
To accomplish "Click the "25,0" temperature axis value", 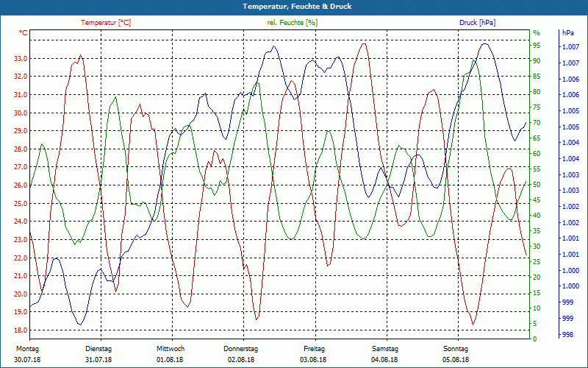I will coord(21,204).
